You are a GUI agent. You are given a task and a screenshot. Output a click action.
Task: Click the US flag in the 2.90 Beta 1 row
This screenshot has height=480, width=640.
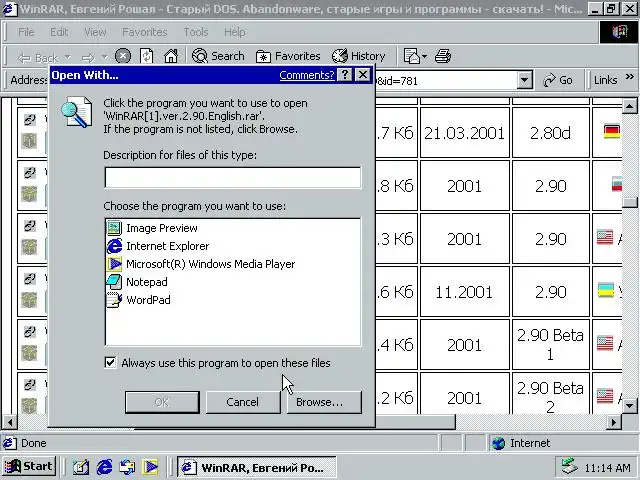click(605, 344)
